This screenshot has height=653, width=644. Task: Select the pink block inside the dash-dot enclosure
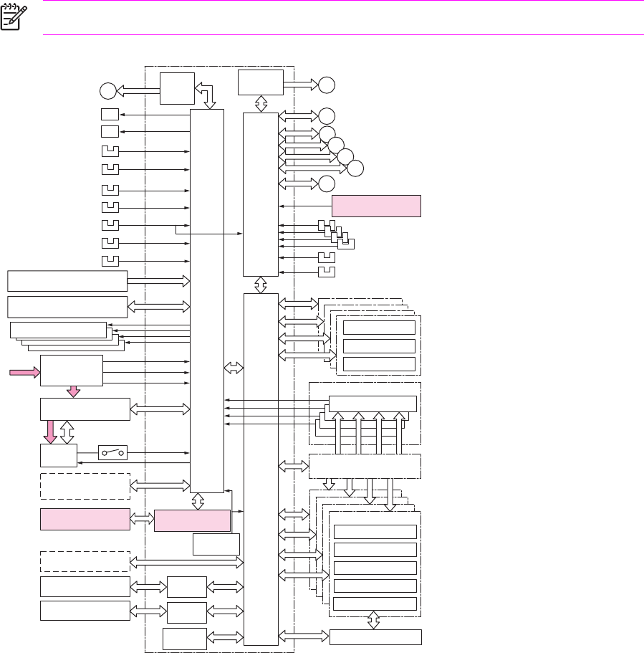[x=192, y=520]
